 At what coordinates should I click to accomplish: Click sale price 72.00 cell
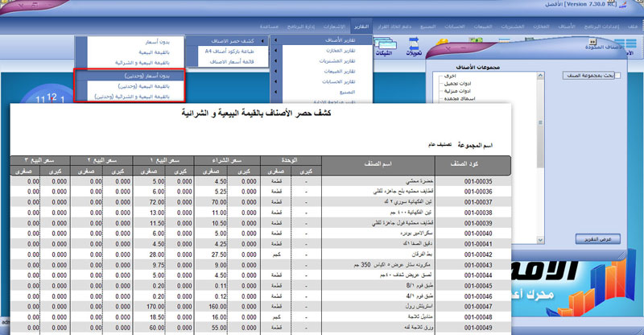click(157, 202)
